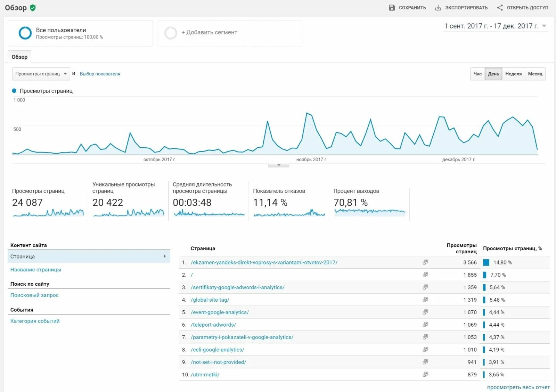Click the empty circle icon in Добавить сегмент
The width and height of the screenshot is (556, 392).
(171, 33)
